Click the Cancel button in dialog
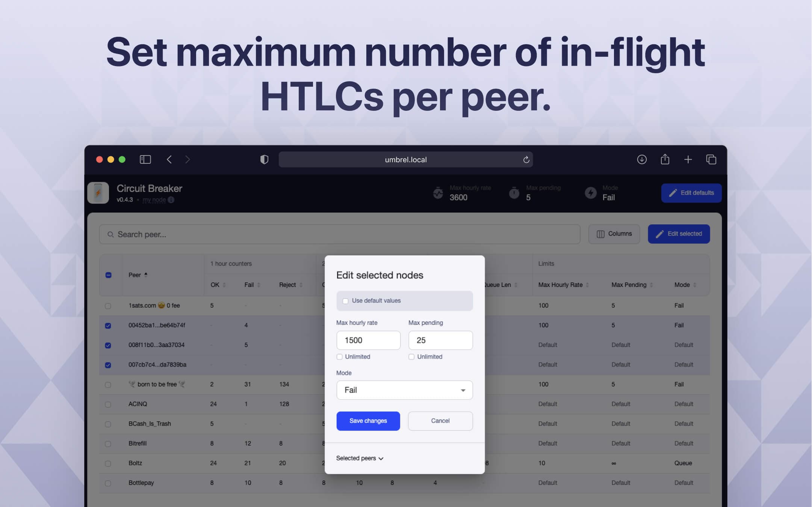The width and height of the screenshot is (812, 507). [x=440, y=421]
